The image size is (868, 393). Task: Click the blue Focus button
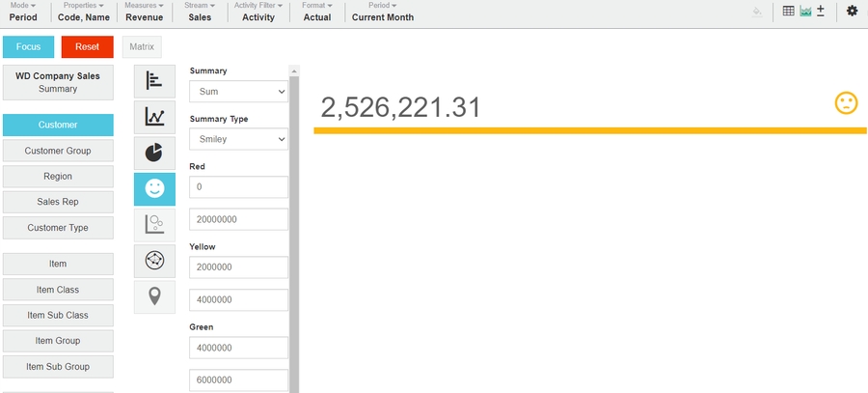pyautogui.click(x=28, y=46)
